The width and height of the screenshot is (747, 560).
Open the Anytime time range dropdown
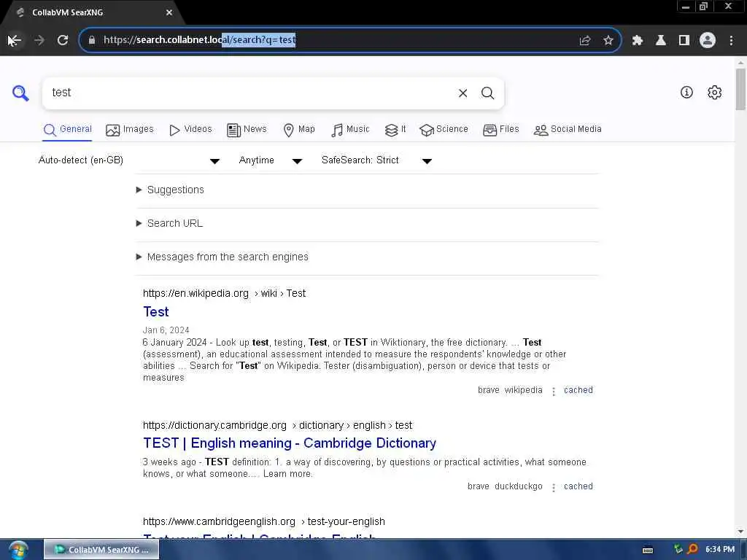[x=270, y=160]
